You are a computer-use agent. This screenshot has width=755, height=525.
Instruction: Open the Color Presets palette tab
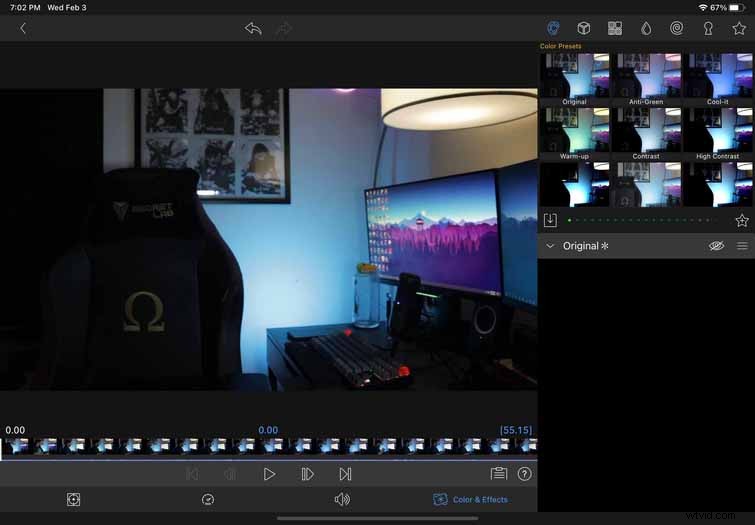(x=553, y=28)
